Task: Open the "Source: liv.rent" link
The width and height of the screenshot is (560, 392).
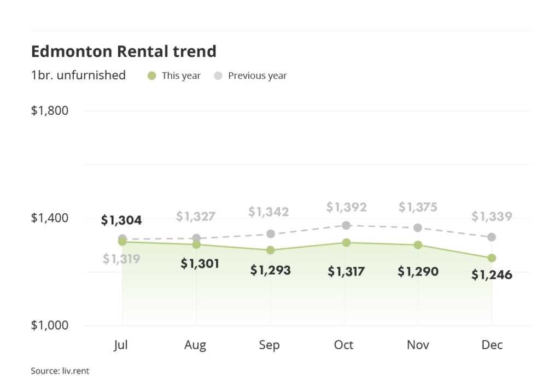Action: click(x=60, y=371)
